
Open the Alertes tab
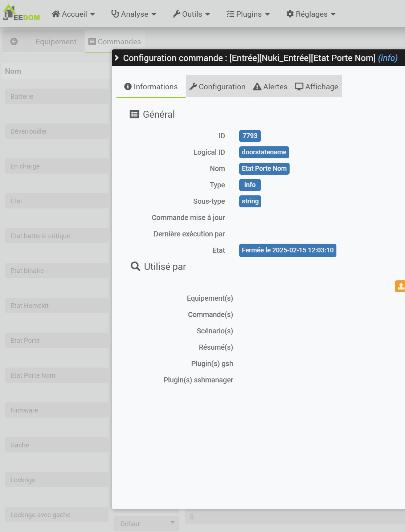pyautogui.click(x=270, y=87)
